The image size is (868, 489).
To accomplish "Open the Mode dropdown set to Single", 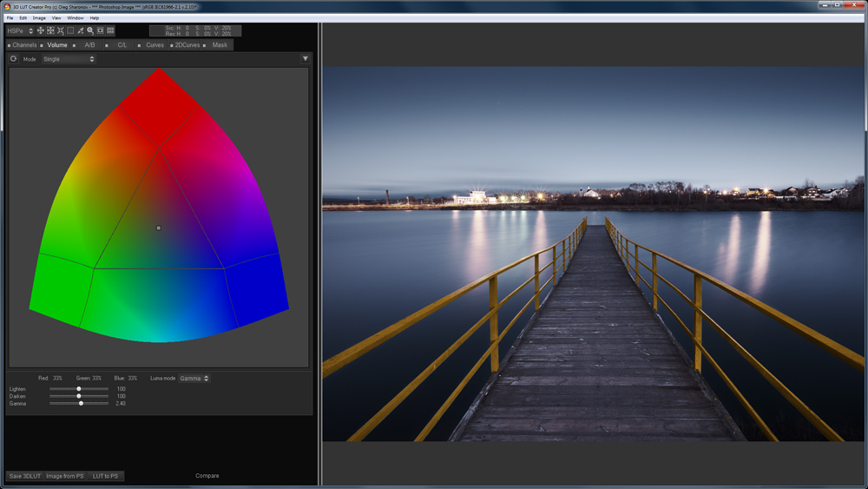I will tap(69, 59).
